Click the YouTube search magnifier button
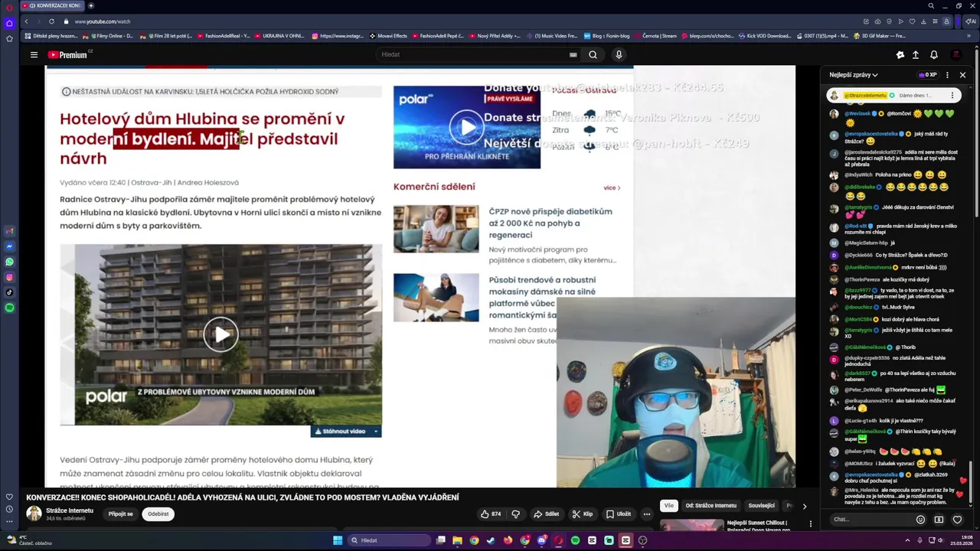Image resolution: width=980 pixels, height=551 pixels. [593, 54]
